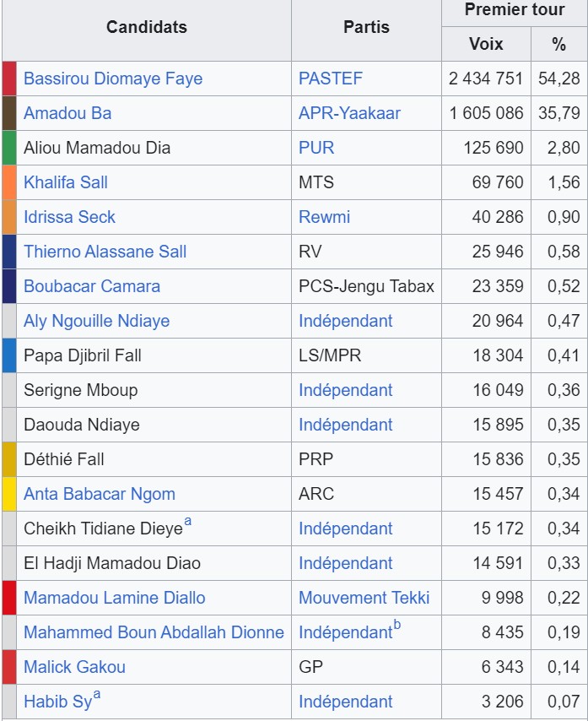The width and height of the screenshot is (588, 721).
Task: Open Bassirou Diomaye Faye's candidate page
Action: click(113, 79)
